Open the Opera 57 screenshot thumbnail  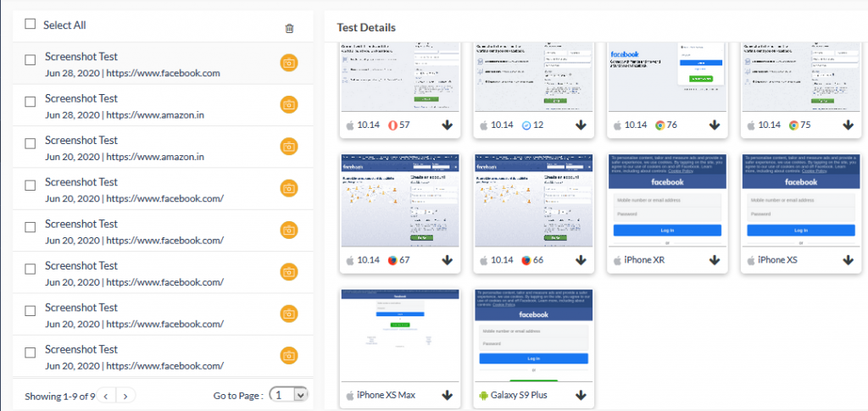(x=400, y=77)
